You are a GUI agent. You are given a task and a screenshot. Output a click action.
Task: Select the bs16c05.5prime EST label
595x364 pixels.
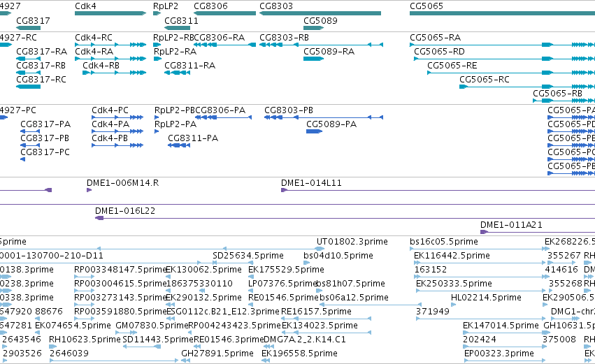(x=443, y=242)
